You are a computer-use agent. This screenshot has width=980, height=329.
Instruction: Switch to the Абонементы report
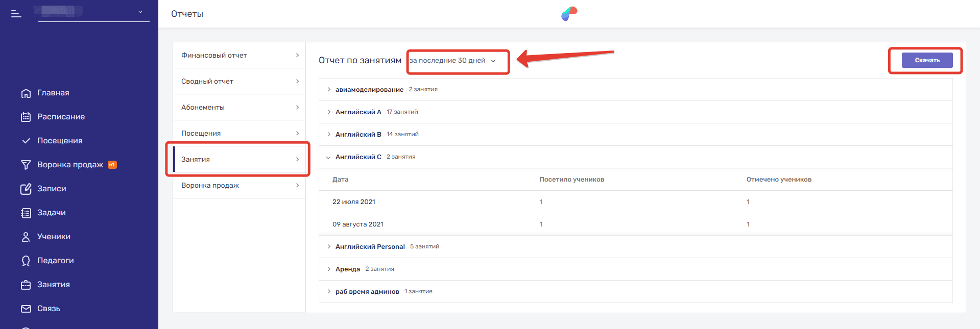coord(239,107)
